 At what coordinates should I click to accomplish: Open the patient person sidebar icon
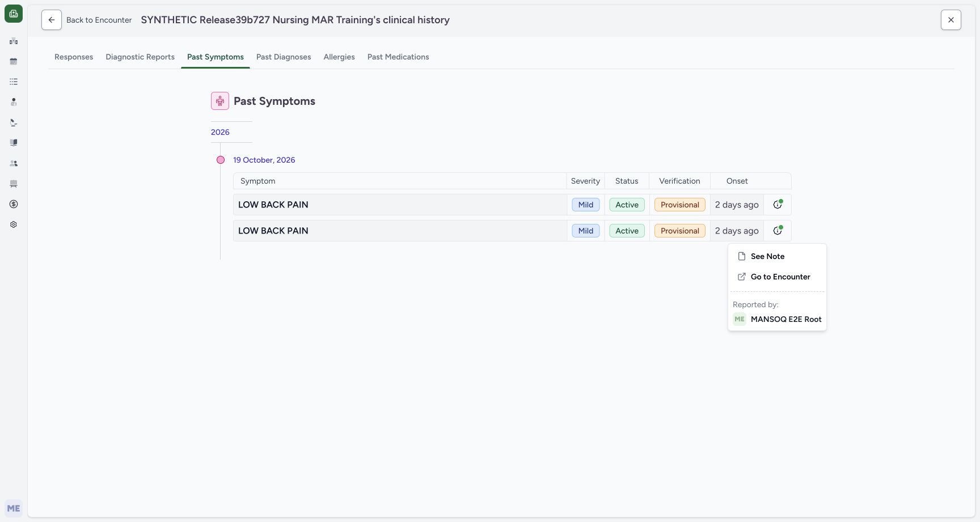tap(14, 102)
